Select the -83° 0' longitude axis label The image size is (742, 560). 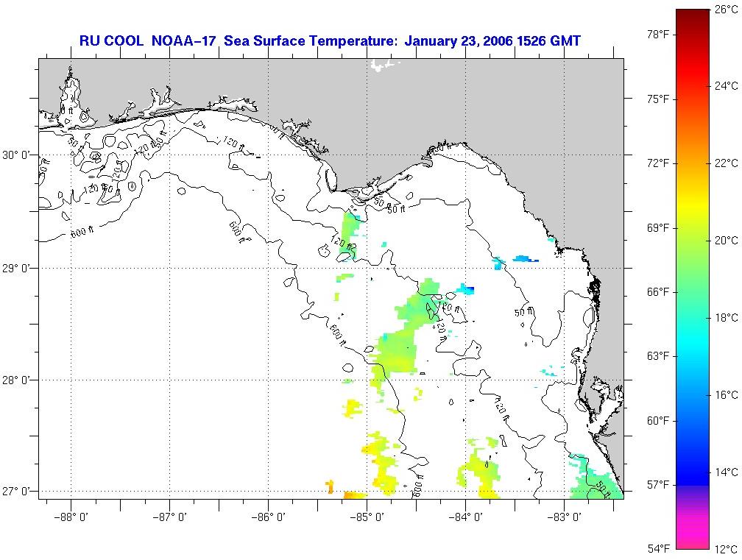coord(564,517)
